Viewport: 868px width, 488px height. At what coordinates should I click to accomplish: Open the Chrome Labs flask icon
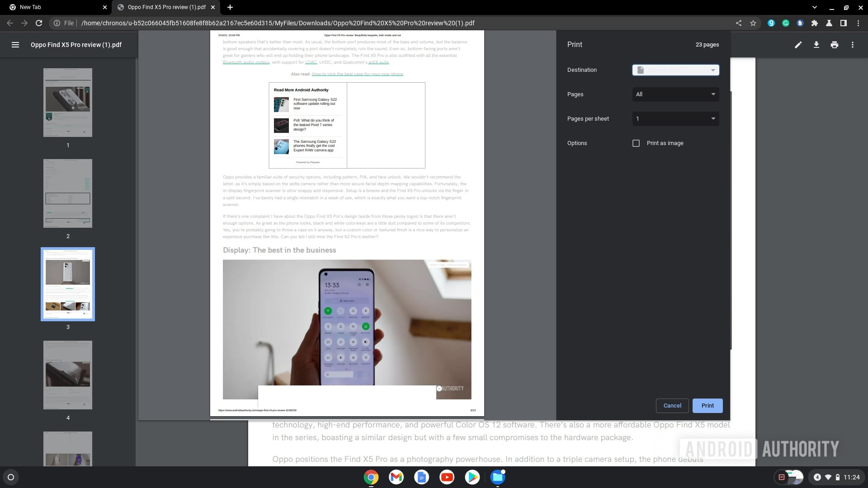tap(829, 23)
